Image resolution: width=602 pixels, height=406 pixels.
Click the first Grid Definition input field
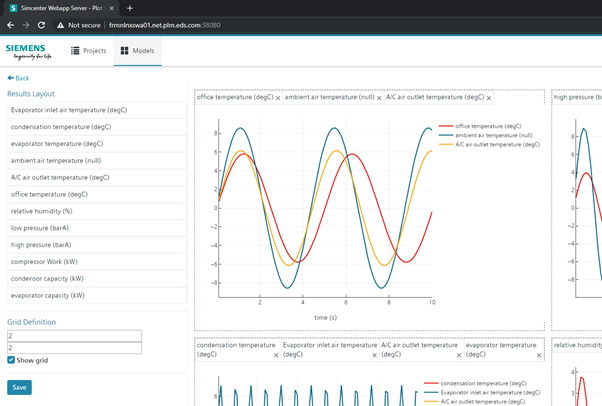(x=74, y=336)
